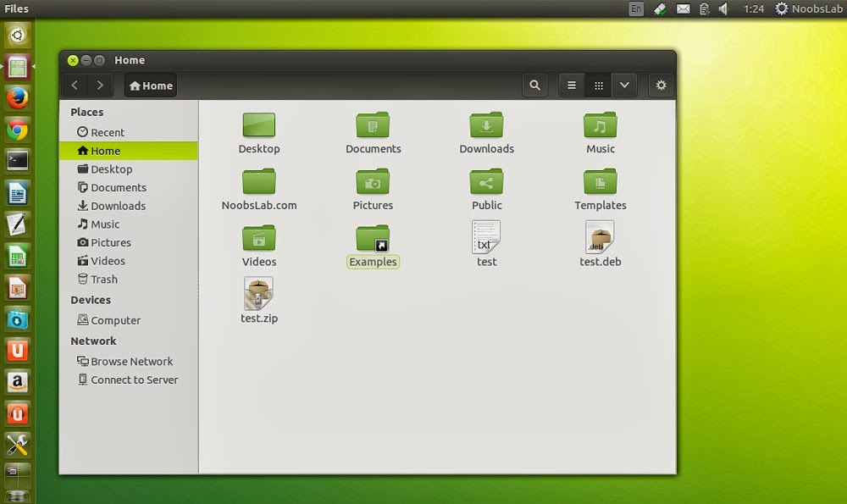
Task: Select Music in the sidebar
Action: (128, 224)
